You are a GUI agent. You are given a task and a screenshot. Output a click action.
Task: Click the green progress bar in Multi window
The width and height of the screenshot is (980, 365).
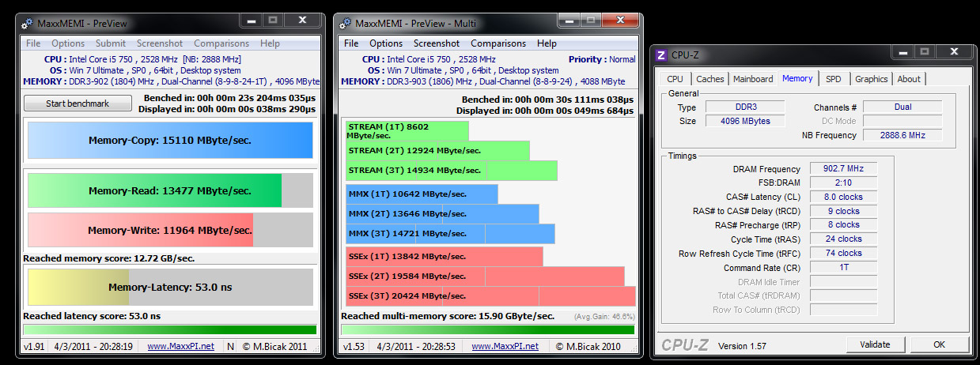pos(487,329)
